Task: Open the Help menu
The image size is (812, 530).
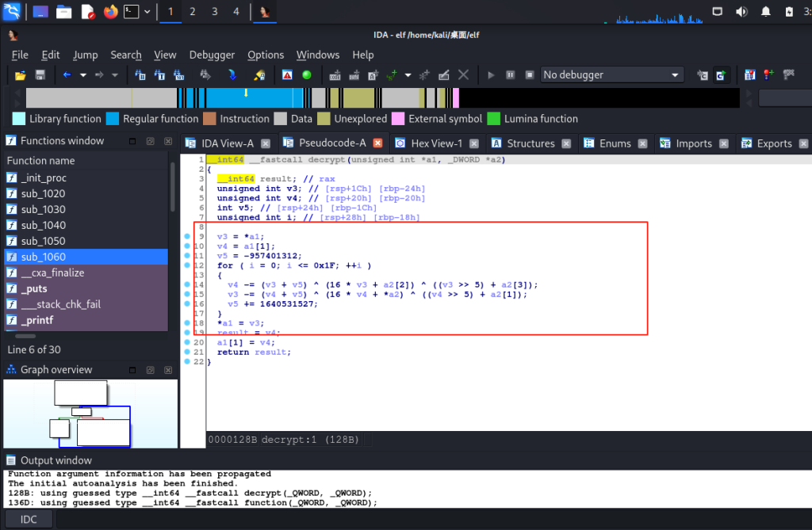Action: (363, 55)
